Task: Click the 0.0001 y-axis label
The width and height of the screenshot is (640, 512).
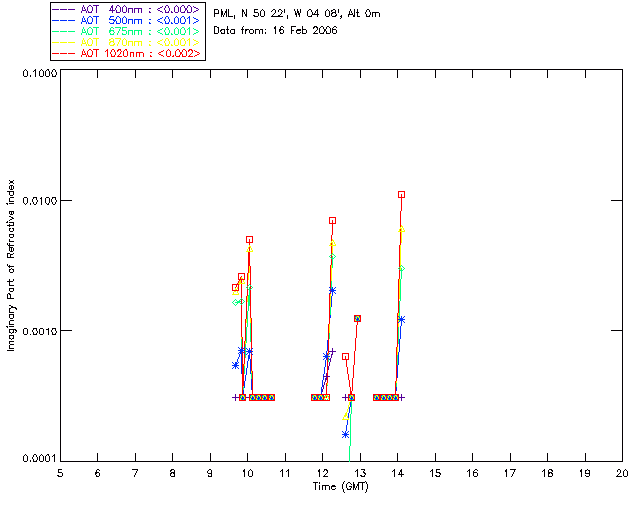Action: pyautogui.click(x=40, y=459)
